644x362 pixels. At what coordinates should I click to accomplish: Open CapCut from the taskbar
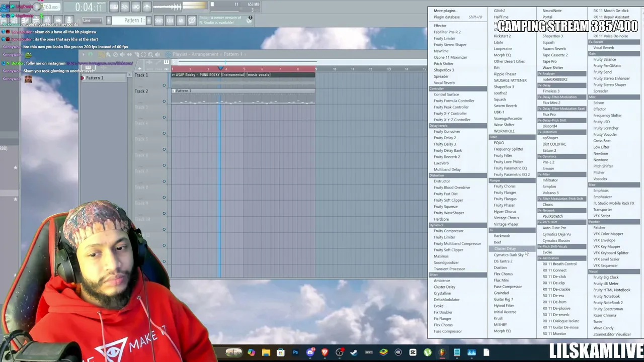tap(413, 352)
